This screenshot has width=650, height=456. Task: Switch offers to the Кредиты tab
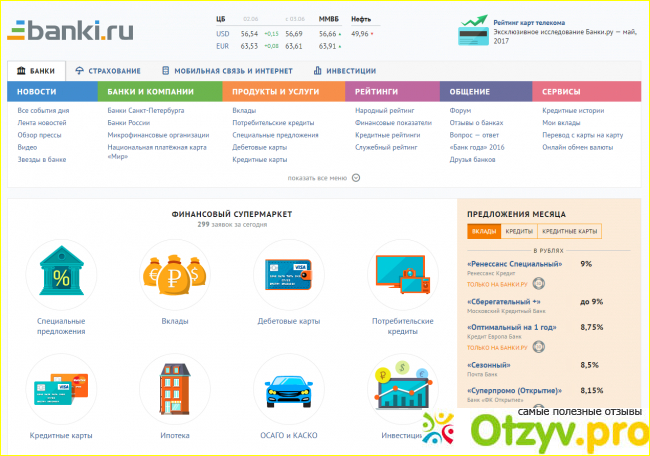click(518, 231)
